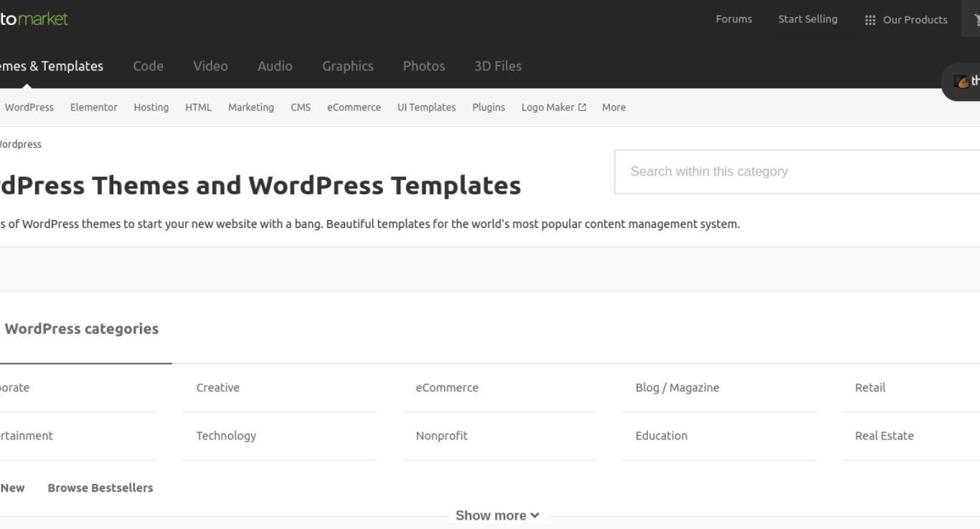This screenshot has height=529, width=980.
Task: Open the Blog / Magazine category
Action: pyautogui.click(x=677, y=388)
